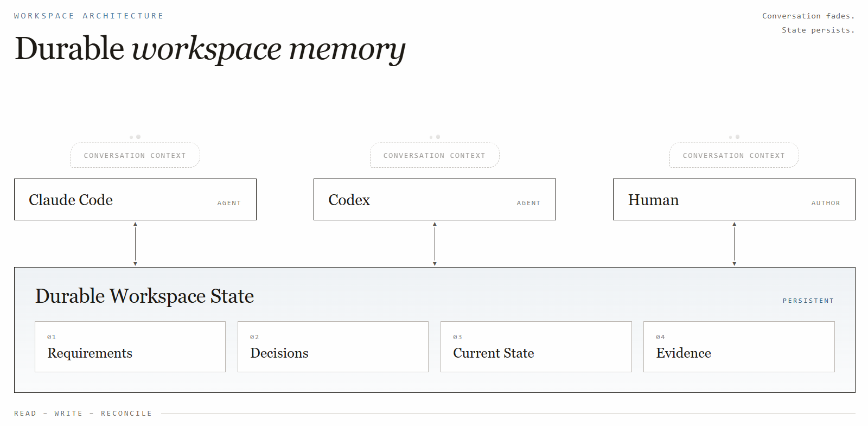Click the Human author box
The image size is (868, 426).
click(734, 199)
